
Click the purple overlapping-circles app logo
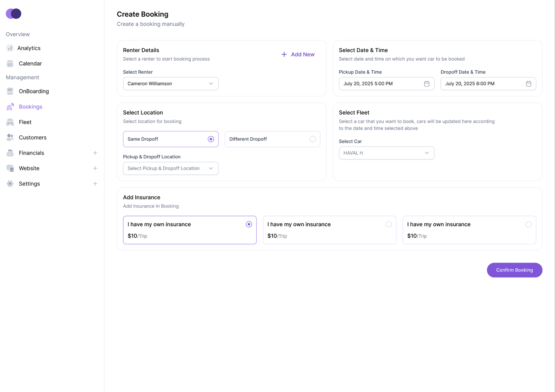[14, 14]
